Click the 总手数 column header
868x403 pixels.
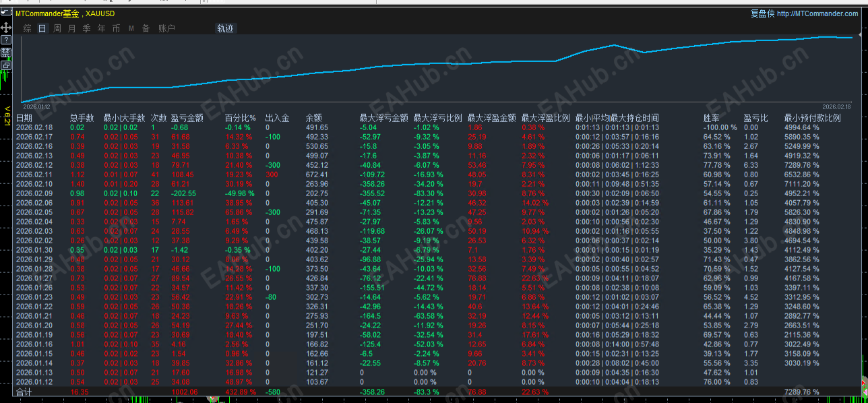pyautogui.click(x=82, y=118)
